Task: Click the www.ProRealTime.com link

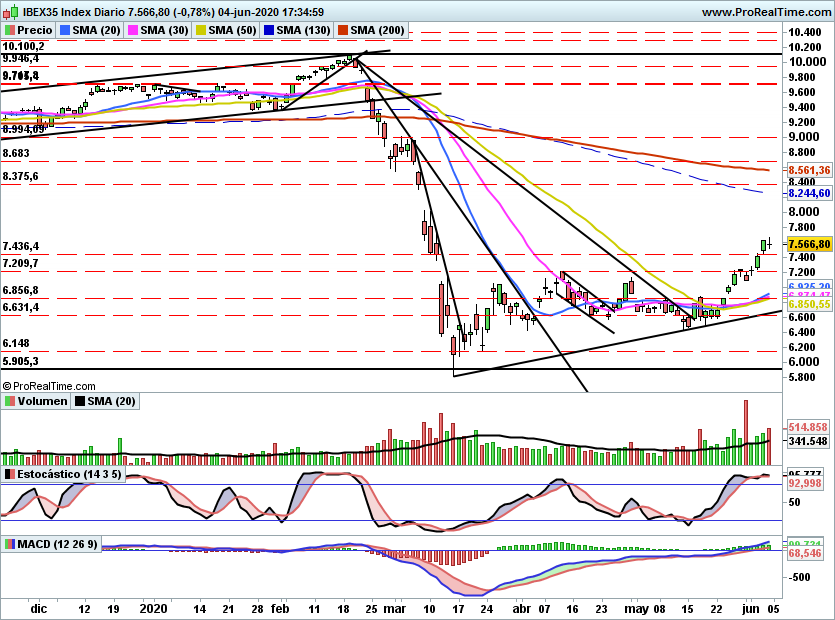Action: [766, 12]
